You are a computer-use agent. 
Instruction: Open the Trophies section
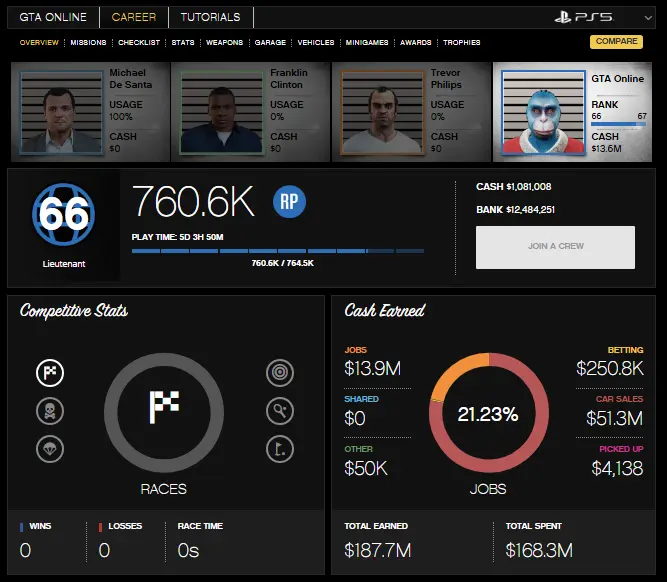coord(461,43)
